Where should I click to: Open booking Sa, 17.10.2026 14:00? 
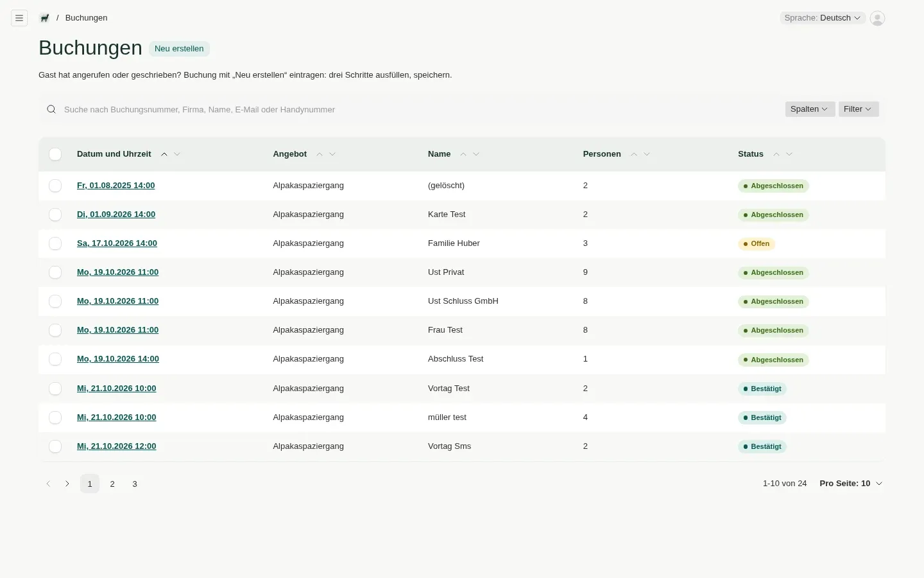(x=117, y=243)
